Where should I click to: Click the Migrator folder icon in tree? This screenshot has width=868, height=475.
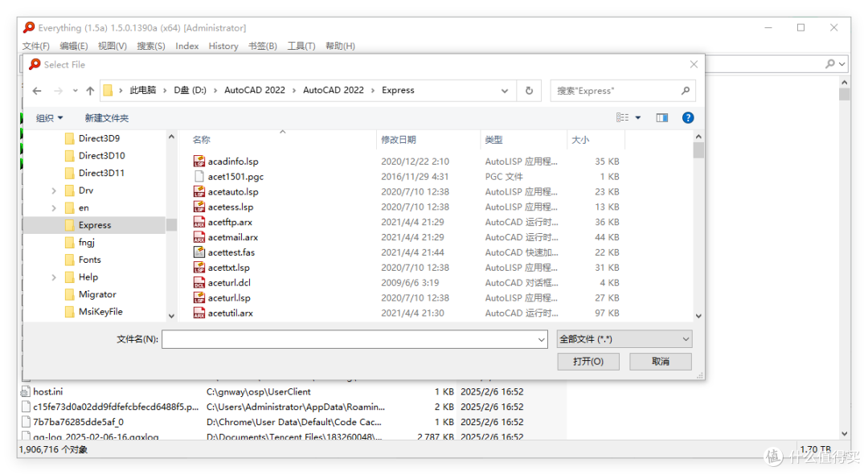tap(69, 294)
